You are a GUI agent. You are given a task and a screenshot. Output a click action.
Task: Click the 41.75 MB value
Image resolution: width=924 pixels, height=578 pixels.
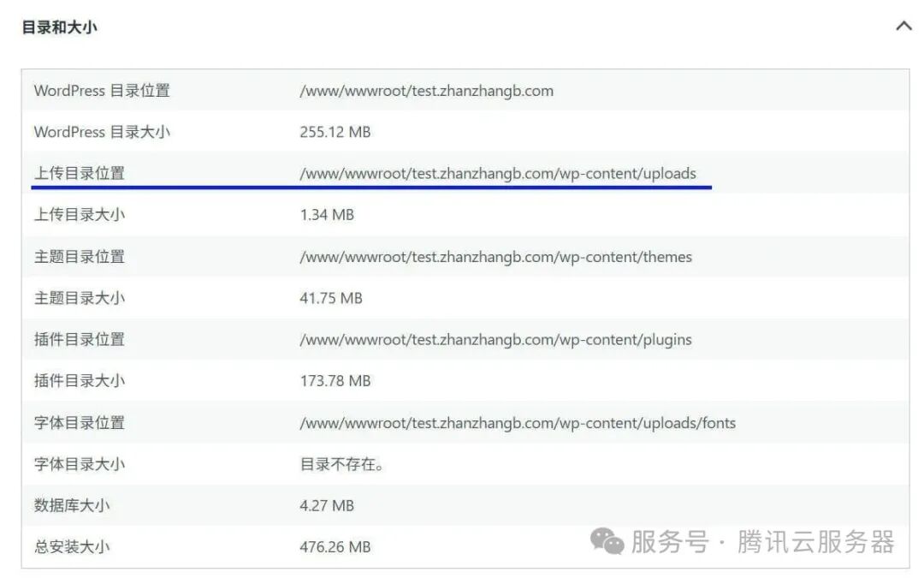[x=331, y=298]
